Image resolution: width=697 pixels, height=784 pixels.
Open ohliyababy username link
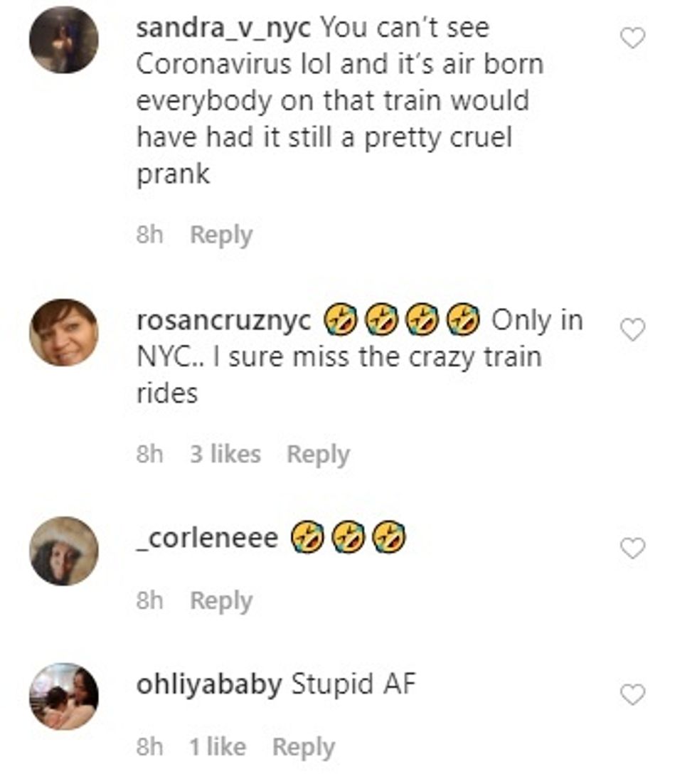(x=208, y=684)
